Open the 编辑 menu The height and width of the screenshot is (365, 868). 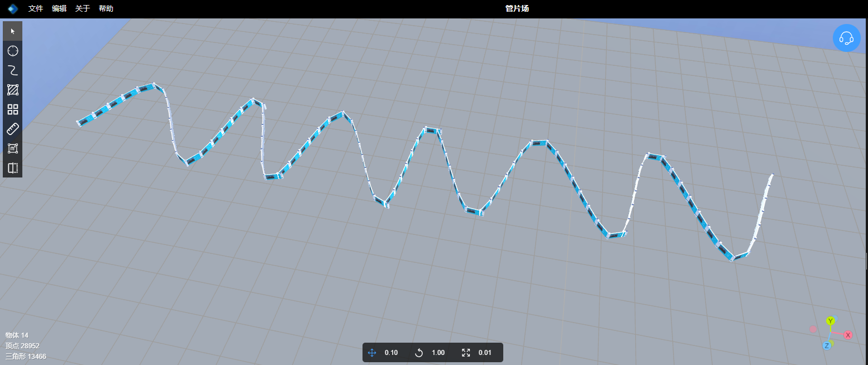click(x=59, y=8)
